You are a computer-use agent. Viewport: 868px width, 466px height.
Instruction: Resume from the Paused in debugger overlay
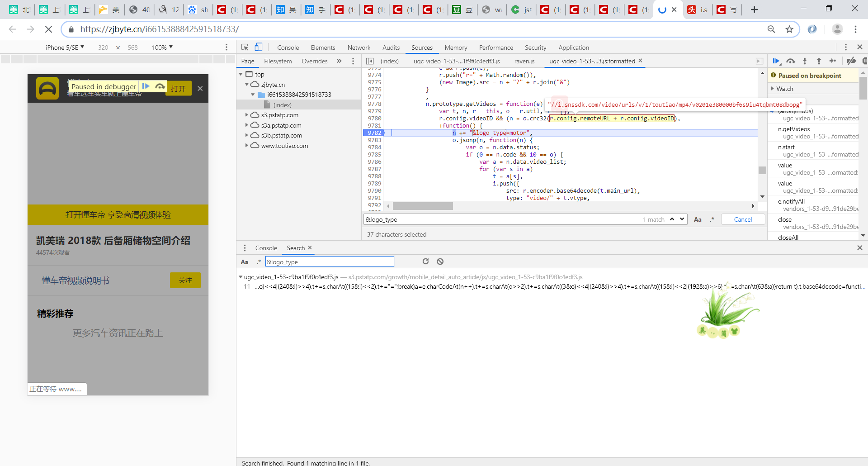146,86
